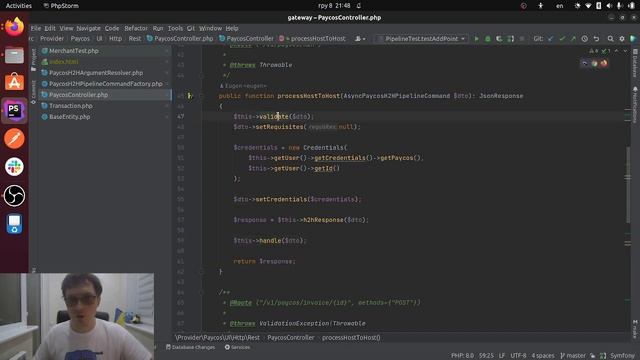The image size is (640, 360).
Task: Change the 4 spaces indent setting
Action: tap(542, 356)
